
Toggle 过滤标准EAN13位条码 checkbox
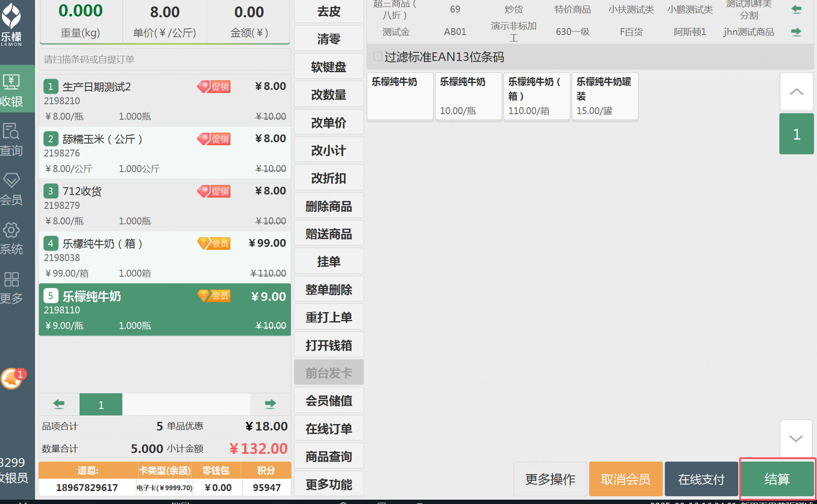pyautogui.click(x=378, y=57)
